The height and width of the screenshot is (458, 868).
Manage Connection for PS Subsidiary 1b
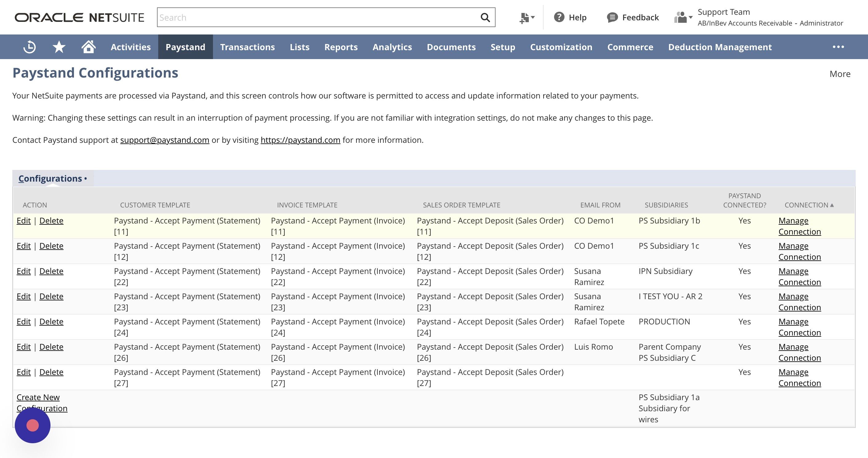pyautogui.click(x=800, y=226)
